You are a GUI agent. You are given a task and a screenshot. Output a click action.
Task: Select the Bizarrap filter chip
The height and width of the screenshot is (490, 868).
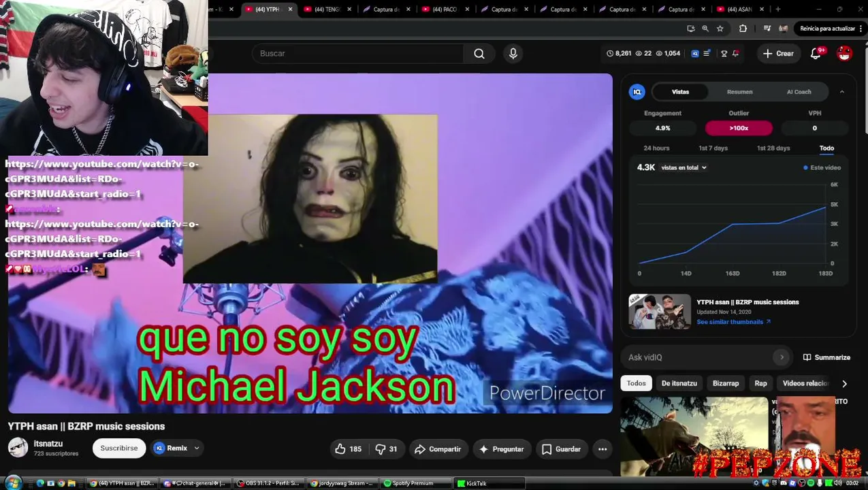(726, 383)
